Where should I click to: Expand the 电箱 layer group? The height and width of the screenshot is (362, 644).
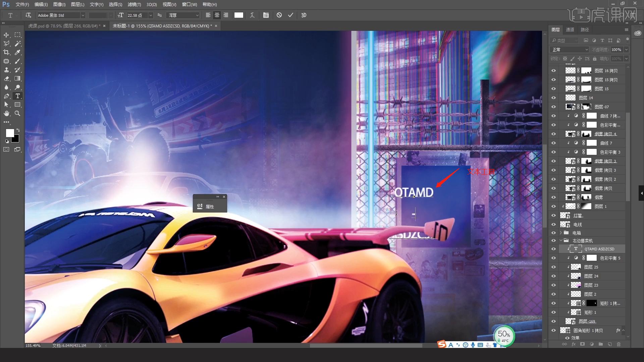pyautogui.click(x=561, y=233)
